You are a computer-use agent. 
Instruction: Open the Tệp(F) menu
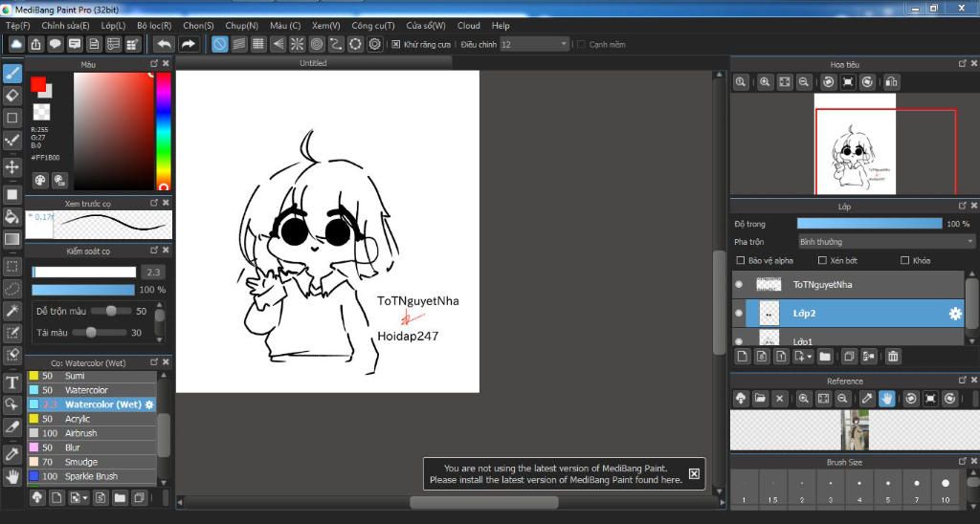coord(17,26)
